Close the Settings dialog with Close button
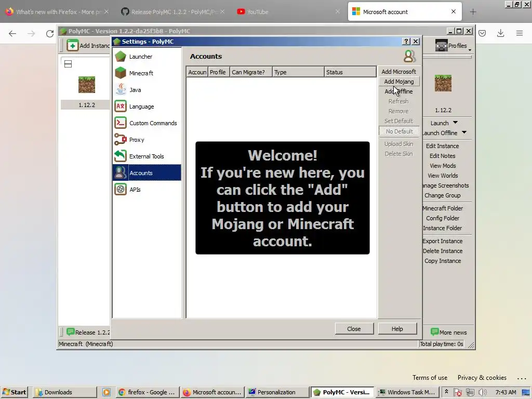Viewport: 532px width, 399px height. 354,328
